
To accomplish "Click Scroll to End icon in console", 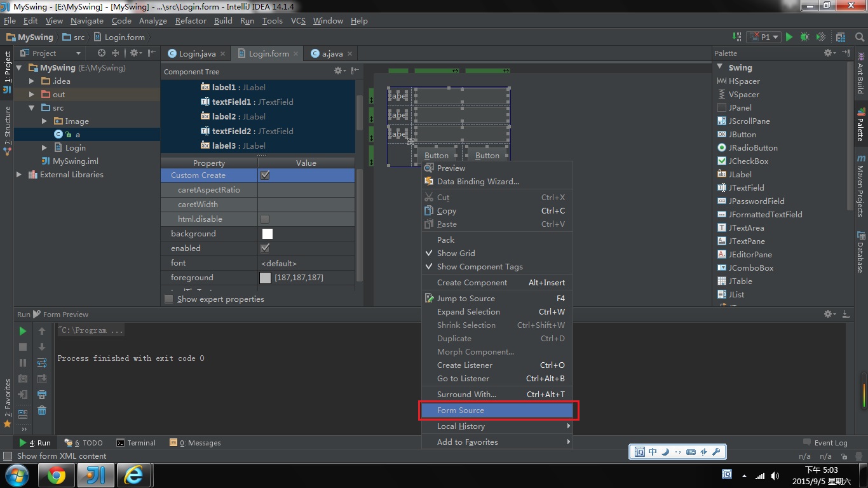I will tap(42, 379).
